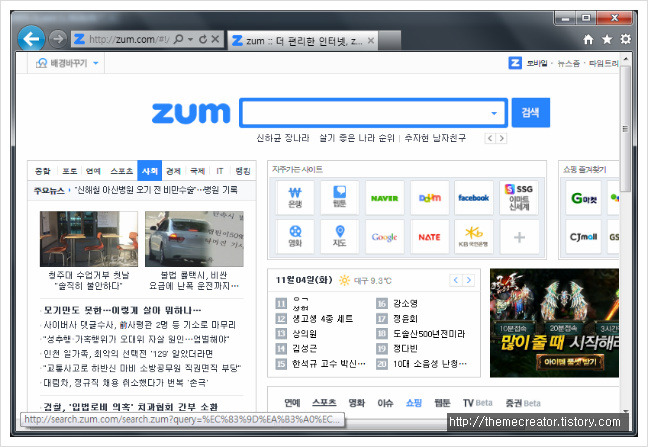Select the bottom 웹툰 tab
The width and height of the screenshot is (648, 447).
(442, 402)
